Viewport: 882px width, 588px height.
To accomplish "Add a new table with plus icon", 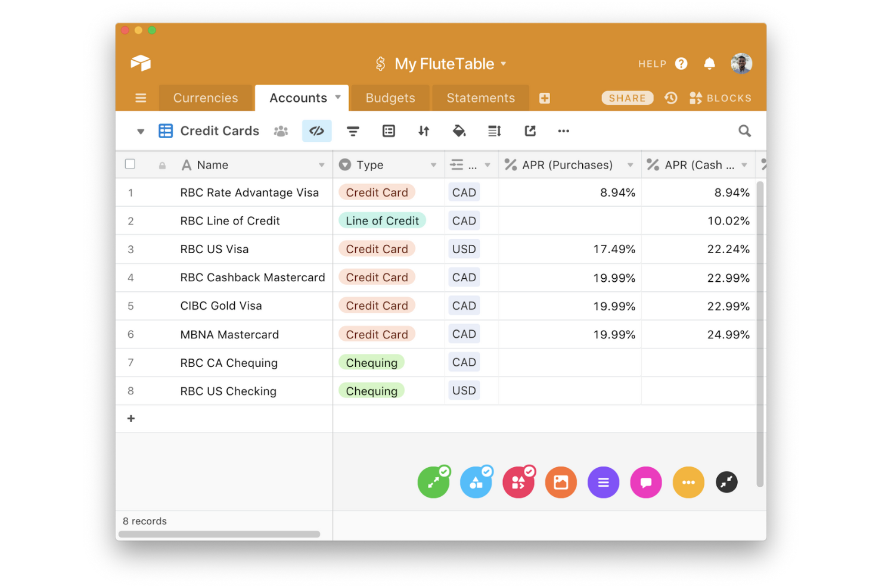I will click(545, 98).
